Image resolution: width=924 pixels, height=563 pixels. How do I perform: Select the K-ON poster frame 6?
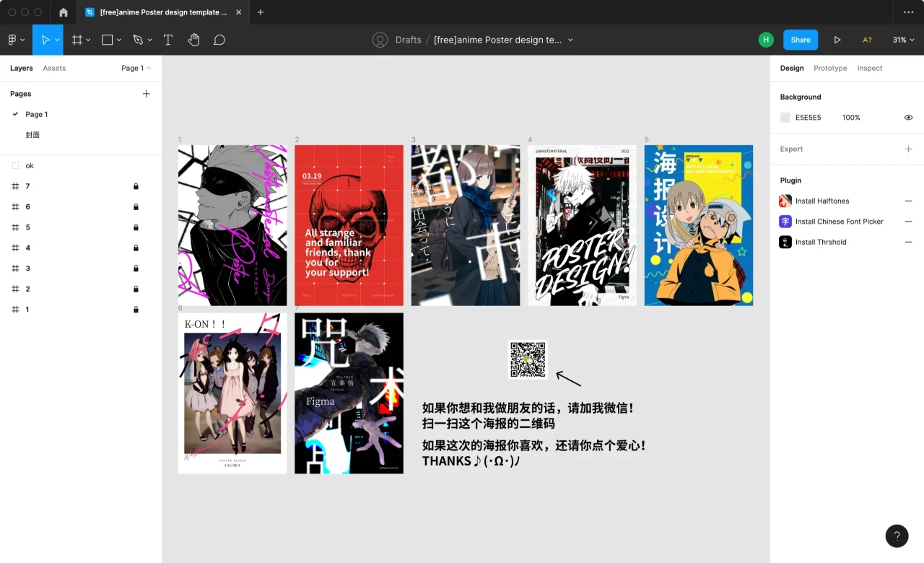pyautogui.click(x=232, y=393)
